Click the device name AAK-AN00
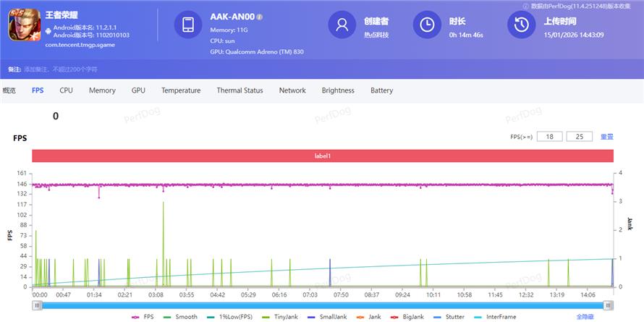The height and width of the screenshot is (322, 644). click(x=232, y=17)
